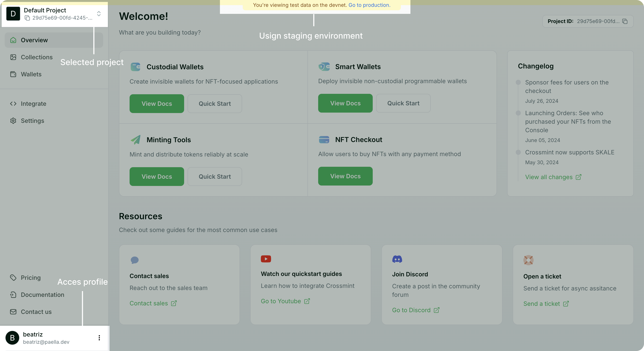Viewport: 644px width, 351px height.
Task: Click the Collections image icon
Action: click(x=13, y=57)
